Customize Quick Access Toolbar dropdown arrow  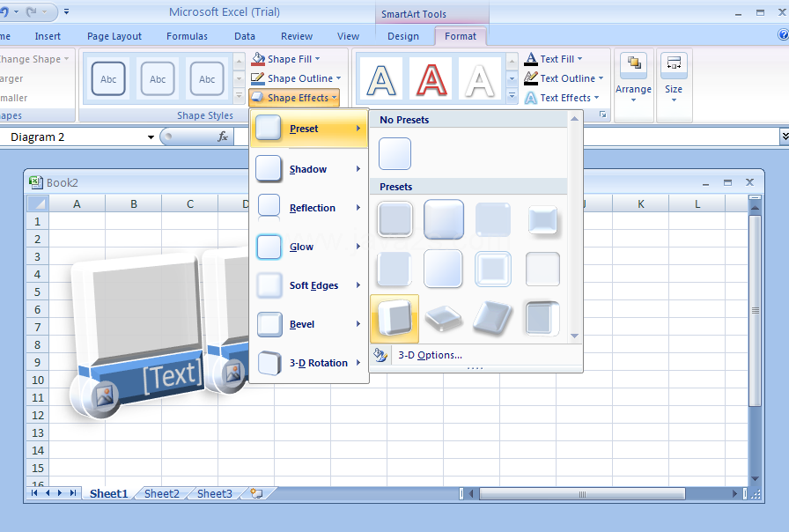click(66, 11)
